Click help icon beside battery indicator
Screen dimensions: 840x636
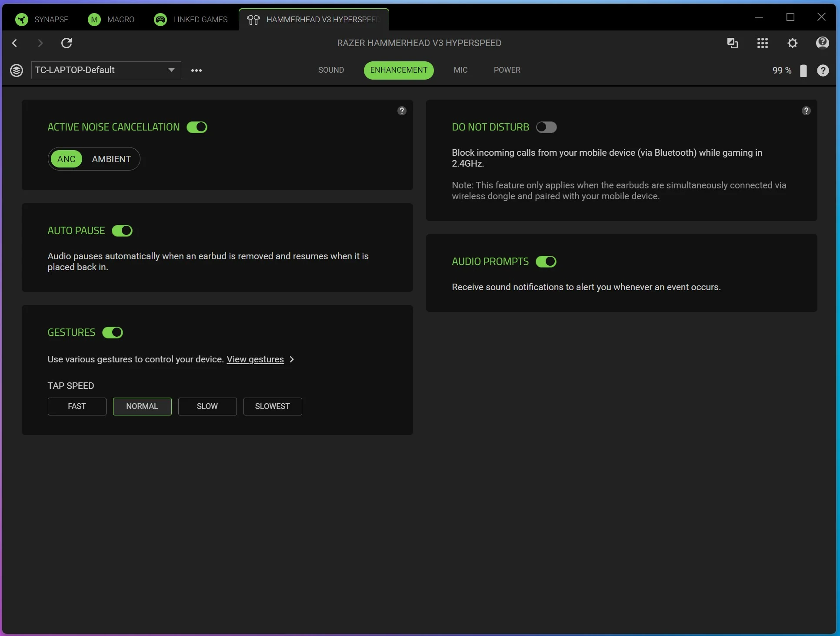pos(823,70)
